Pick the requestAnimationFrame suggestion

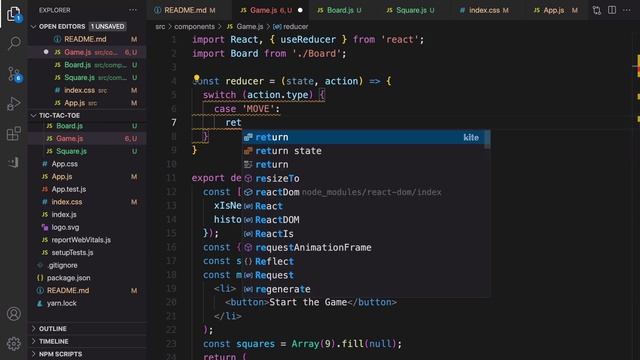pyautogui.click(x=363, y=247)
